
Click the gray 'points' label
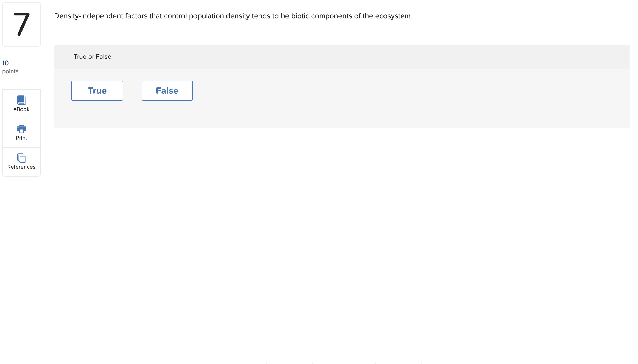(10, 71)
